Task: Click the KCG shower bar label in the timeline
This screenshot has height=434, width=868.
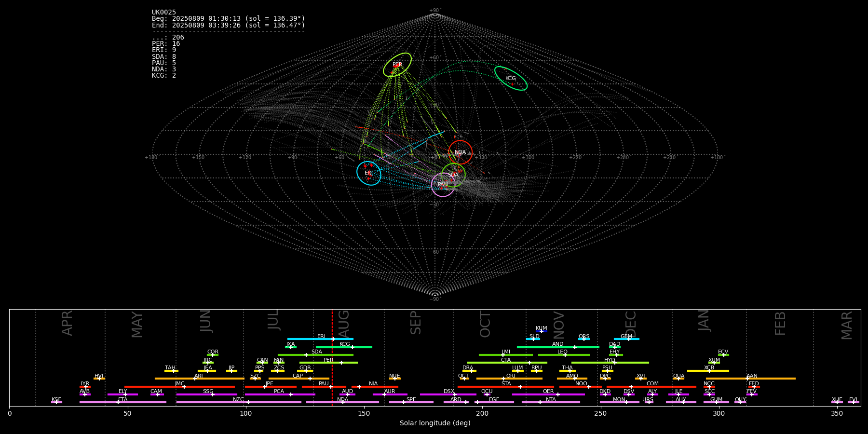Action: point(345,344)
